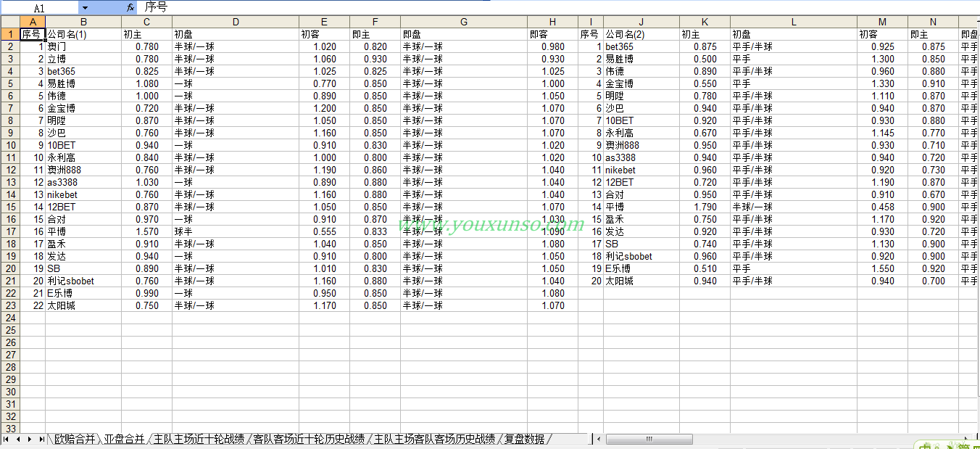Select the 10BET cell in row 10
Viewport: 980px width, 449px height.
(83, 145)
